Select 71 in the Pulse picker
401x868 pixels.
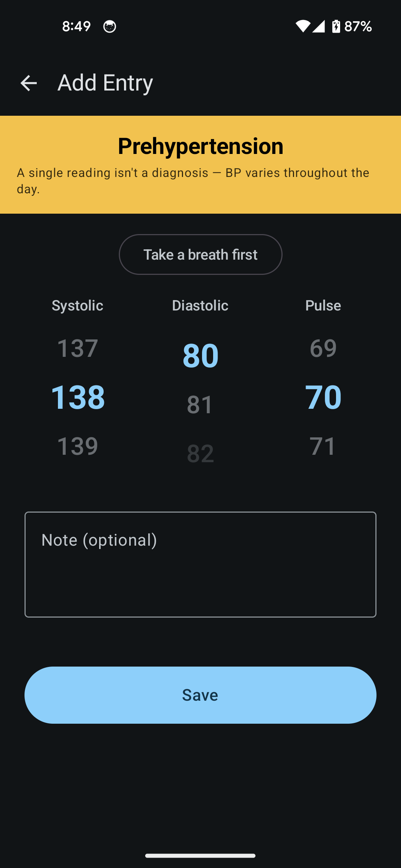[322, 446]
